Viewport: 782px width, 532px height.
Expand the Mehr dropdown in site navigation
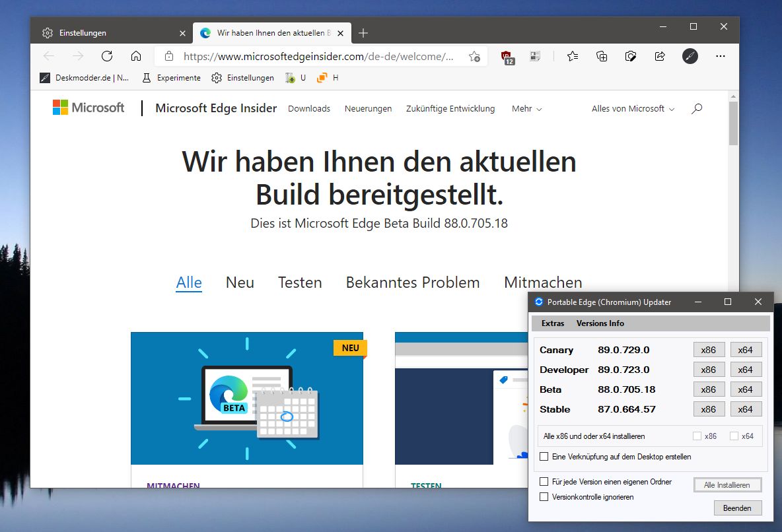point(526,109)
